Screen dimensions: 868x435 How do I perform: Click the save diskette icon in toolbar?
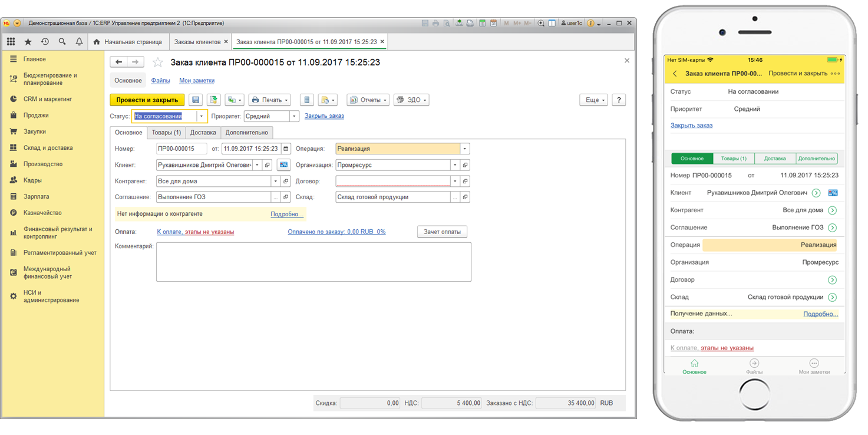[x=195, y=100]
